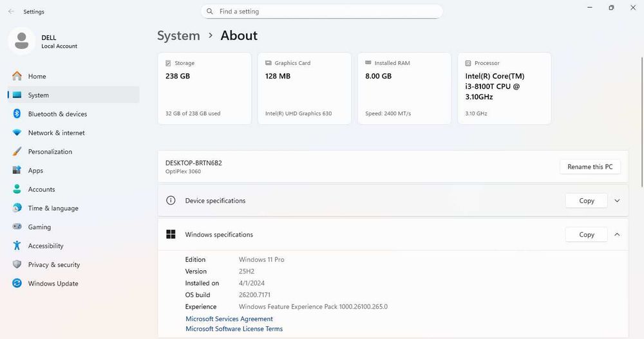Open Microsoft Services Agreement link

pyautogui.click(x=229, y=319)
